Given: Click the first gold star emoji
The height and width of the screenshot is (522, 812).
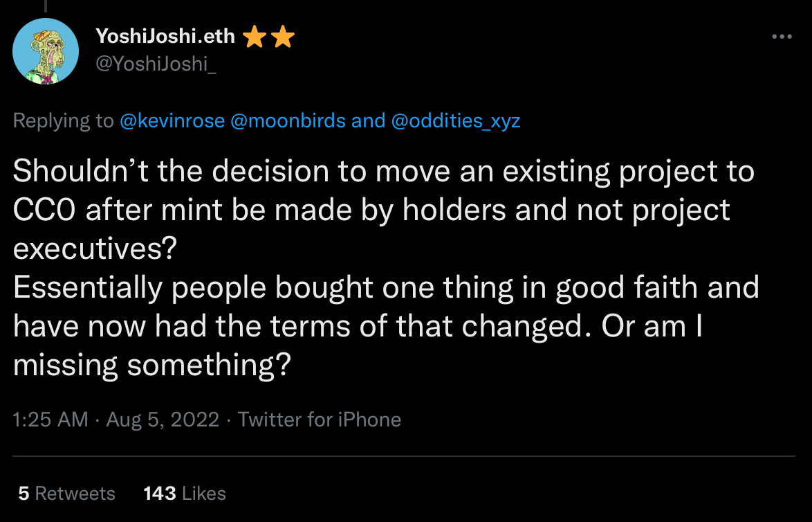Looking at the screenshot, I should pyautogui.click(x=255, y=37).
